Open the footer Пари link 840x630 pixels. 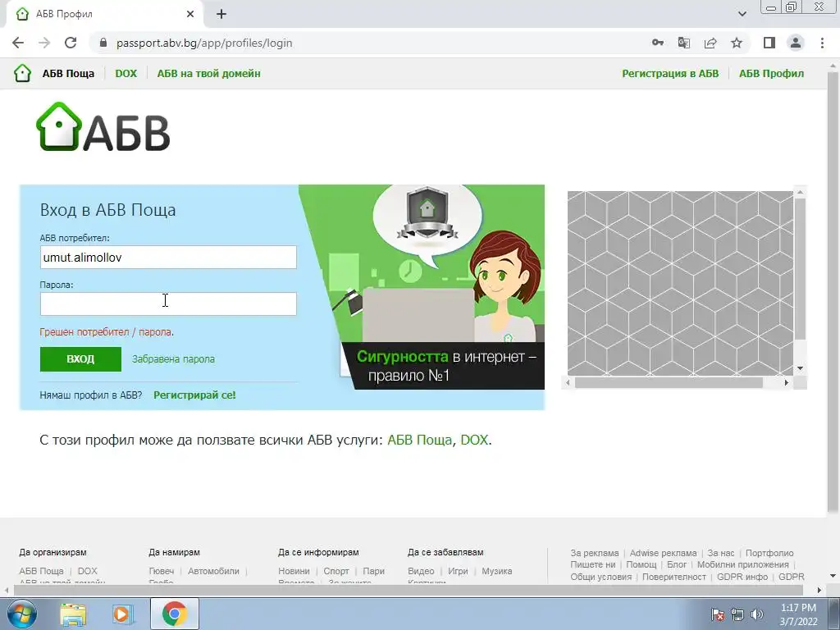373,571
